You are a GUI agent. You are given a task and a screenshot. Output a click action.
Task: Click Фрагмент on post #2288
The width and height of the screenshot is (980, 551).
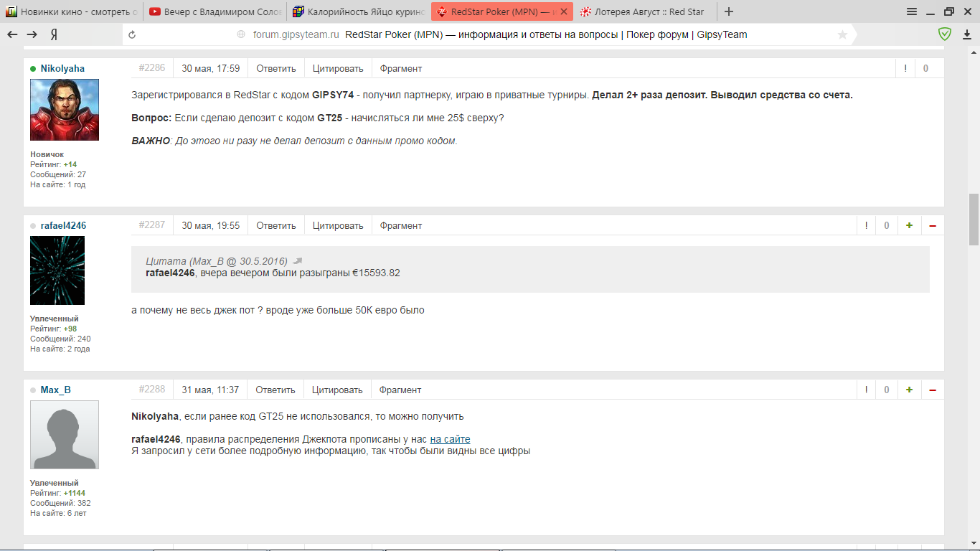[x=400, y=390]
